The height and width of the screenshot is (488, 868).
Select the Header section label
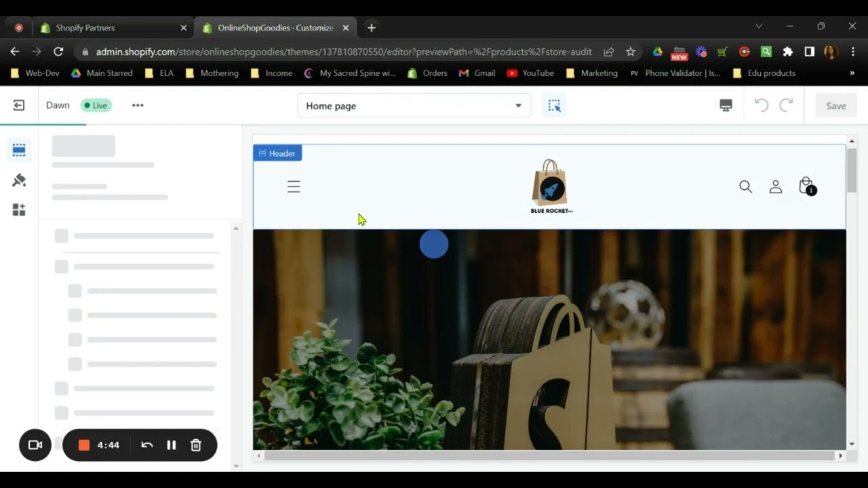[277, 153]
